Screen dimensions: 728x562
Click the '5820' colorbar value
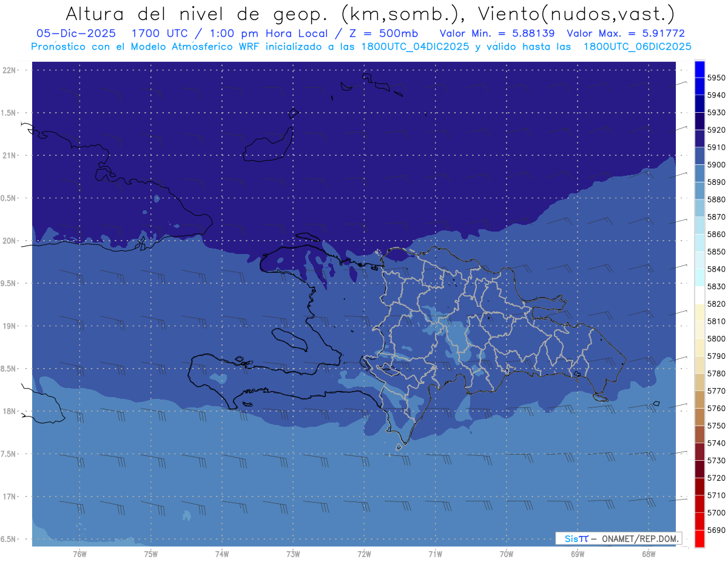click(716, 304)
